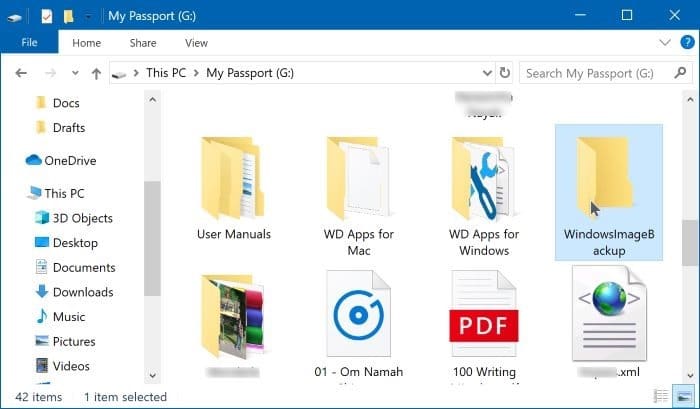Select the WD Apps for Windows folder
The width and height of the screenshot is (700, 409).
tap(484, 195)
